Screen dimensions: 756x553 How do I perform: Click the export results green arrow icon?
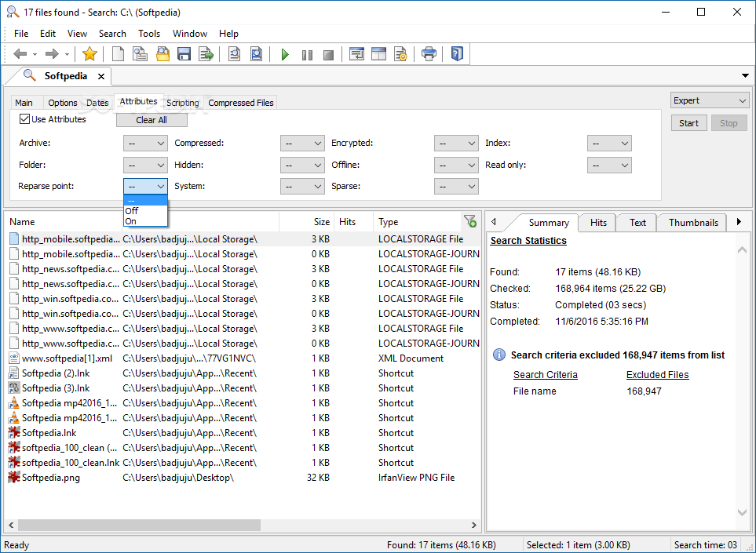[x=206, y=54]
